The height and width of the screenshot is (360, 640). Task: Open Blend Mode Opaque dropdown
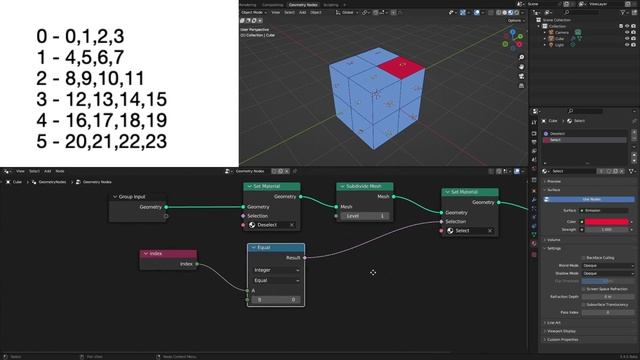608,266
